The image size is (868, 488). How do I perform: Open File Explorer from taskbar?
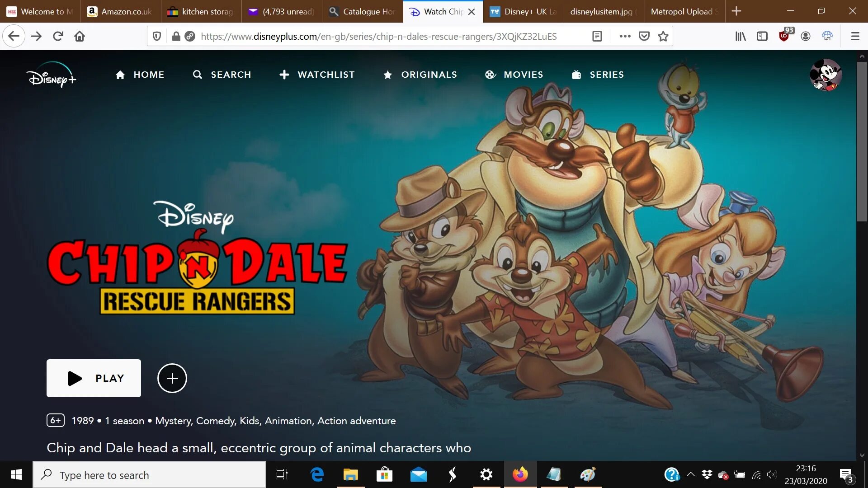tap(351, 474)
